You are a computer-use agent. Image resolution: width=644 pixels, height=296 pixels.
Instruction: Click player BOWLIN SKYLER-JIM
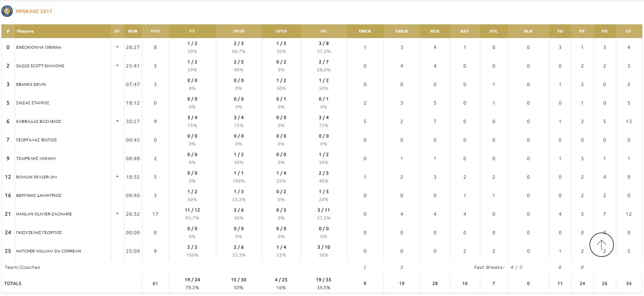point(37,177)
